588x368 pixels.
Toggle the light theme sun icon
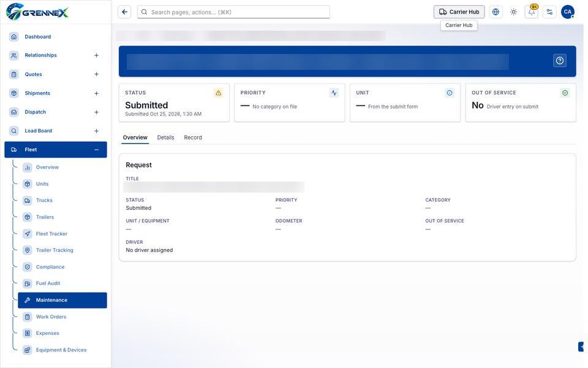coord(513,12)
